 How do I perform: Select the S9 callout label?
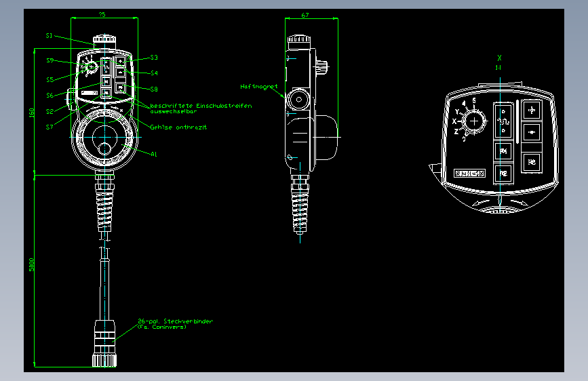[x=50, y=60]
